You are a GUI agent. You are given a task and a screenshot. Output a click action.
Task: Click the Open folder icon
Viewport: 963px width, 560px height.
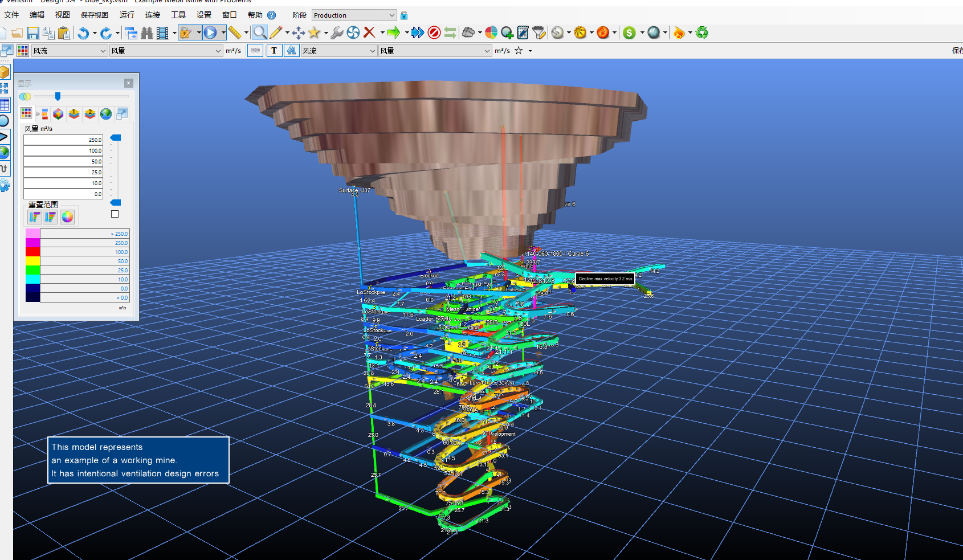coord(18,33)
